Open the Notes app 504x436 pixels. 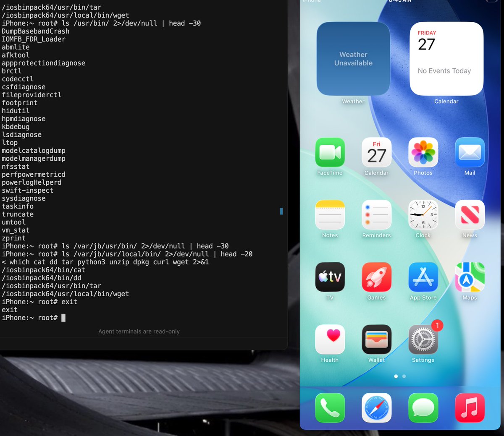click(x=330, y=215)
